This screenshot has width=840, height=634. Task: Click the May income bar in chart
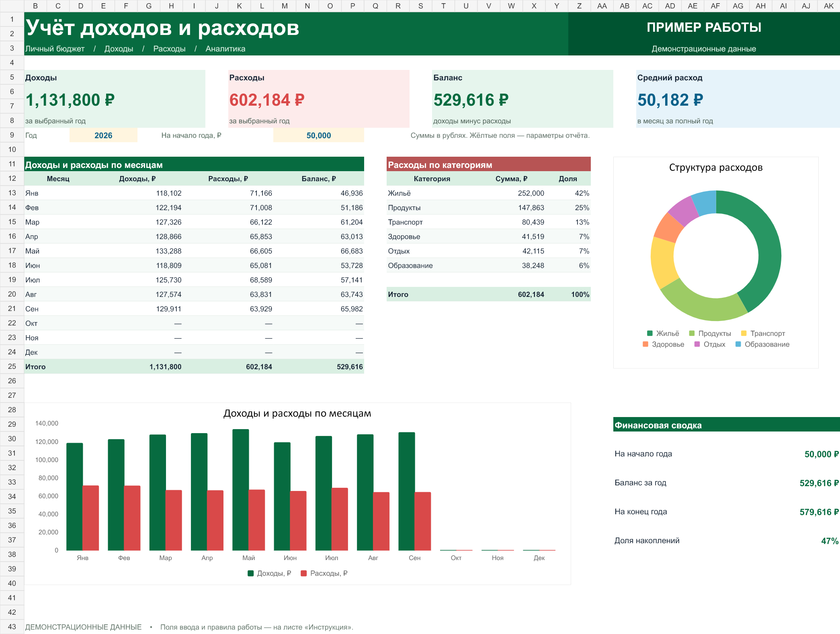pyautogui.click(x=240, y=490)
